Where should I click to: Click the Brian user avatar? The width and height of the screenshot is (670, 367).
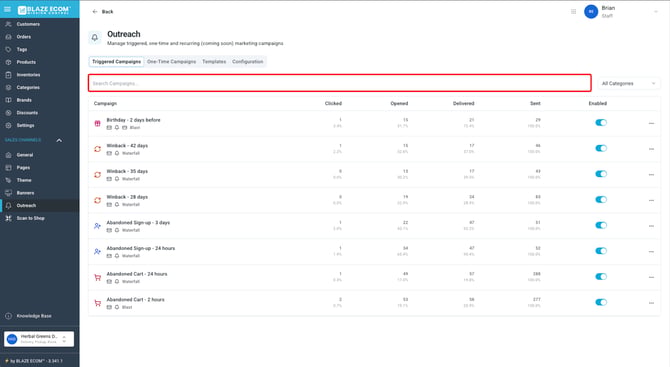pos(591,12)
